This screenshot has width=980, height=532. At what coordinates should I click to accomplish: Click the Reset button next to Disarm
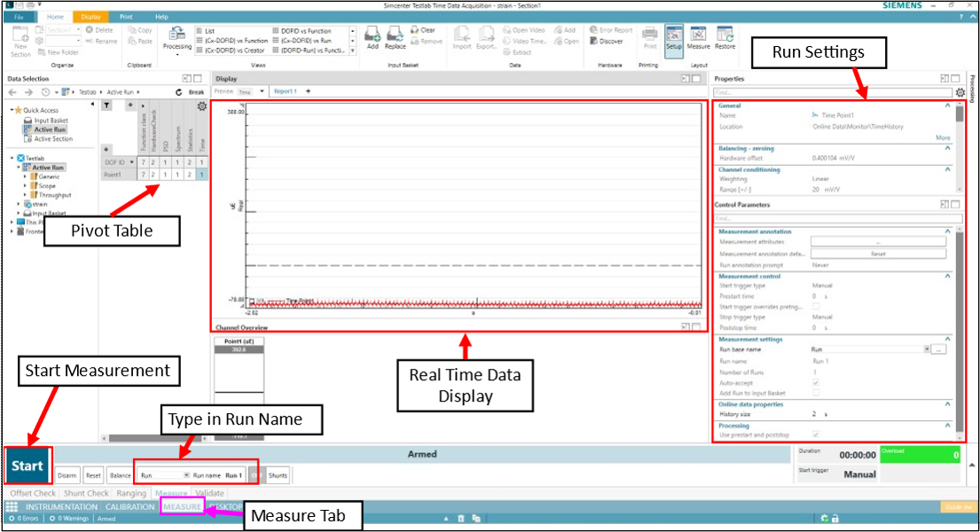[x=93, y=475]
